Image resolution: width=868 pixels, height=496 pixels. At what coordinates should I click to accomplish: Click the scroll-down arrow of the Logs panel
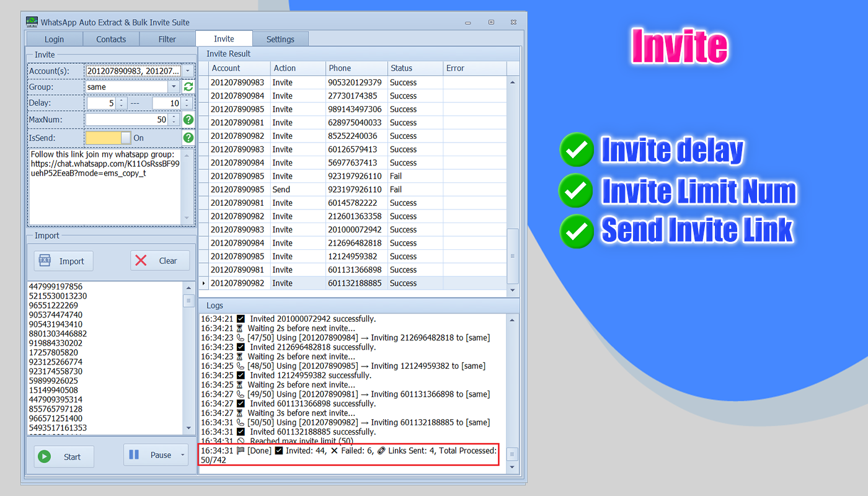(512, 468)
